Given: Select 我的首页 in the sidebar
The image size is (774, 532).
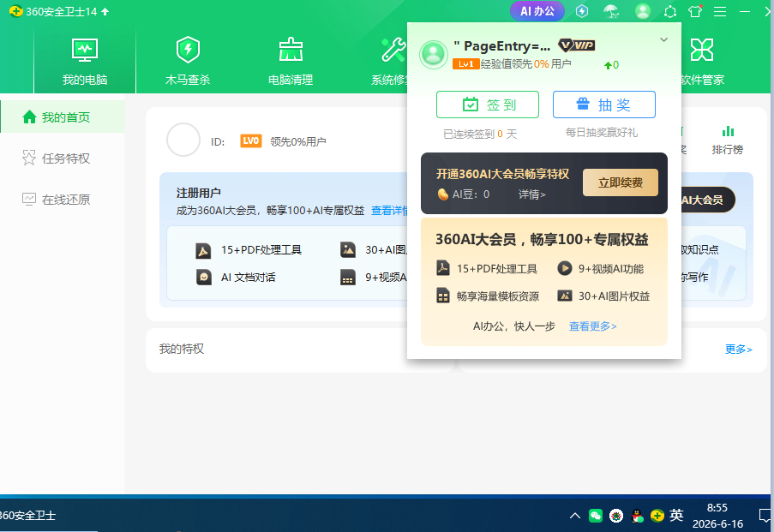Looking at the screenshot, I should coord(63,117).
